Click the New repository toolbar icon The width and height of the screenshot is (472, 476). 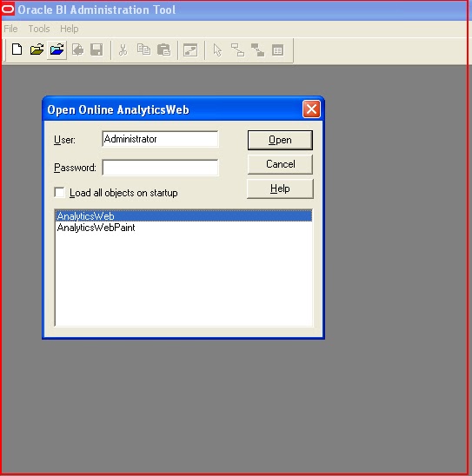17,50
